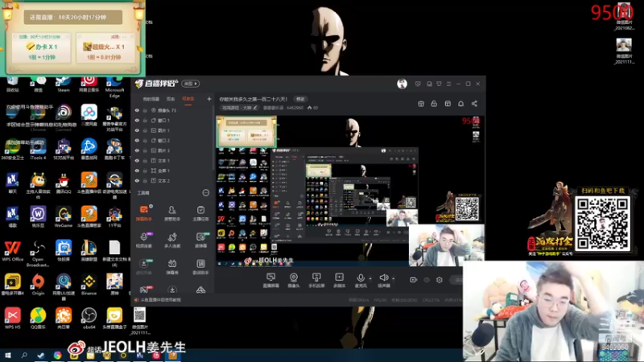This screenshot has width=644, height=362.
Task: Open the 弹幕助手 tool in toolbox
Action: coord(144,213)
